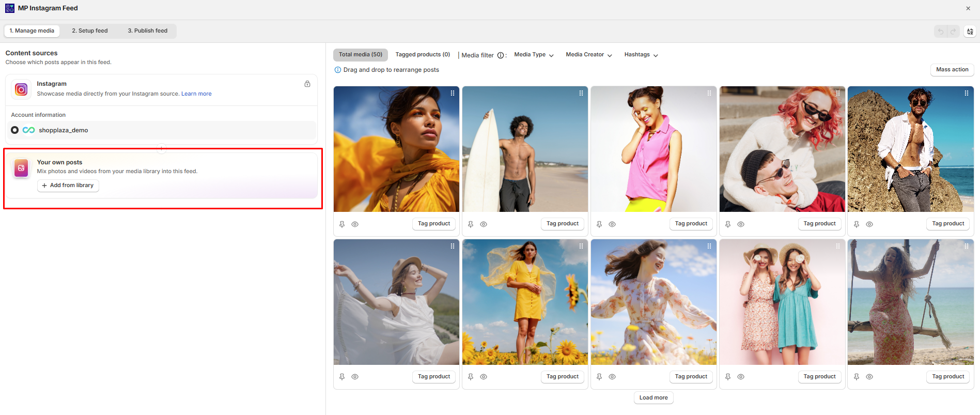Close the MP Instagram Feed dialog

(968, 8)
